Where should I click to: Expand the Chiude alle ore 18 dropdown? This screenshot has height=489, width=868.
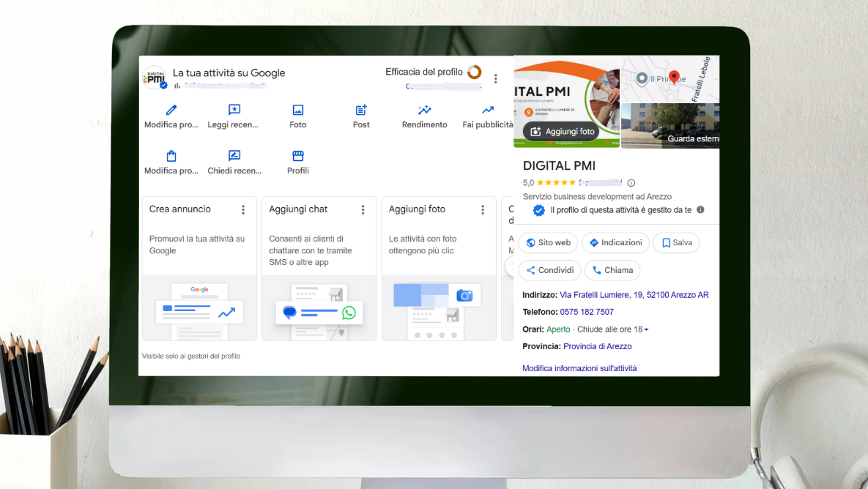tap(645, 329)
